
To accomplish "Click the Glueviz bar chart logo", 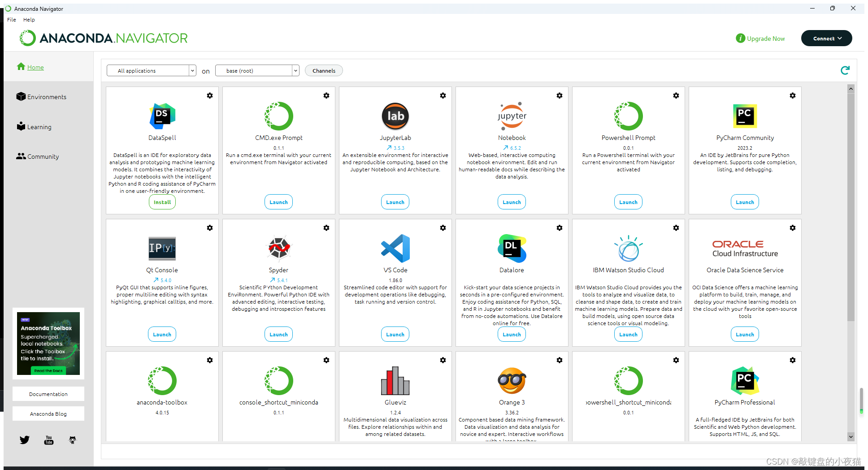I will pyautogui.click(x=395, y=380).
